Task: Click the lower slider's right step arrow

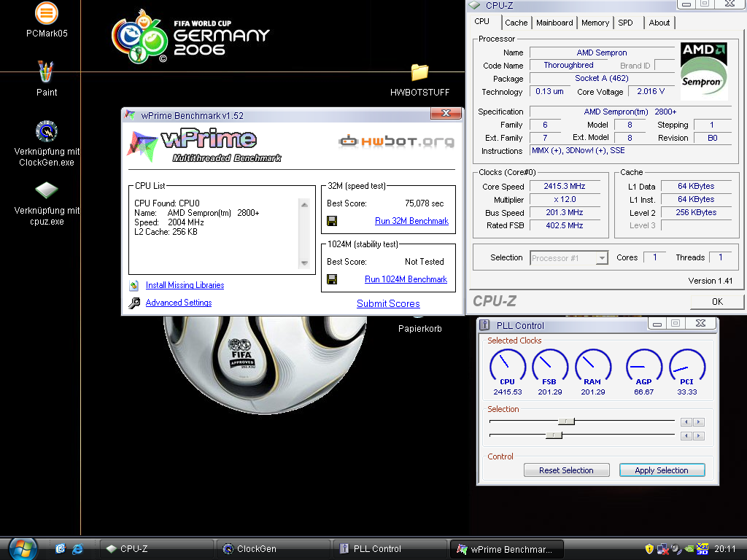Action: tap(699, 436)
